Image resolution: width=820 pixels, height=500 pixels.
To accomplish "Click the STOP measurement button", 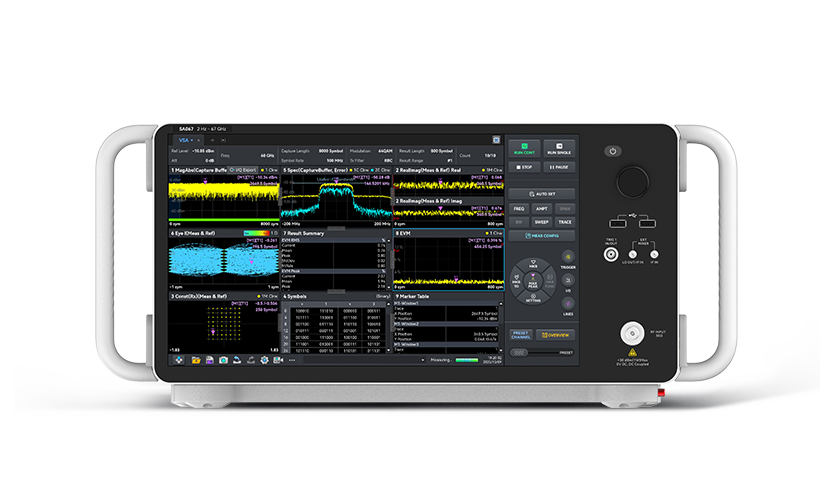I will 524,167.
